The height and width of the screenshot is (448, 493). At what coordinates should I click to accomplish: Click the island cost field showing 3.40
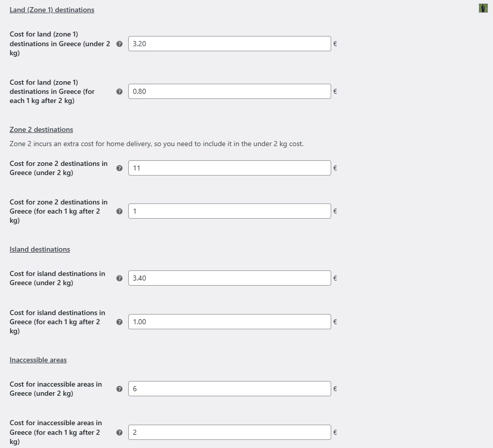pyautogui.click(x=230, y=278)
